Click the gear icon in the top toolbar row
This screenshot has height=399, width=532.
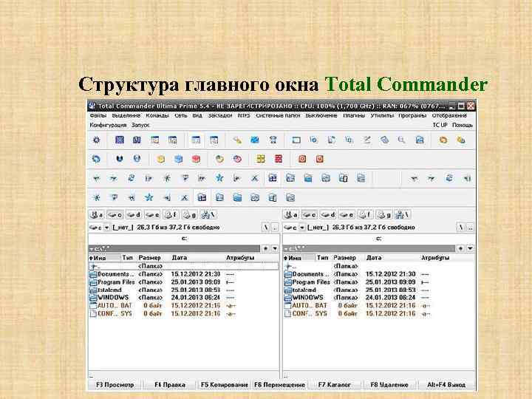[96, 140]
